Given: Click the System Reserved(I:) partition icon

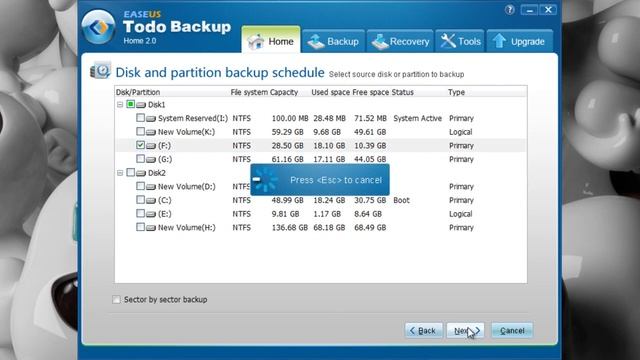Looking at the screenshot, I should point(151,118).
